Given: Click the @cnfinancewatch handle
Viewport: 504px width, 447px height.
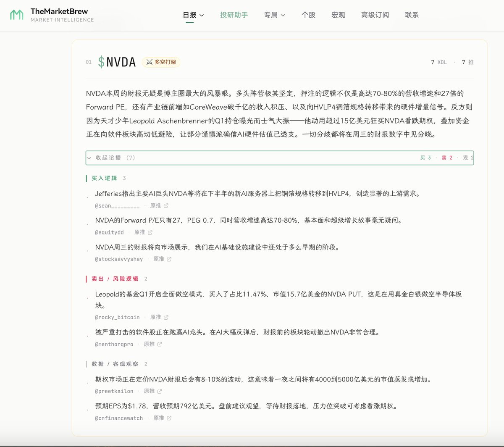Looking at the screenshot, I should pyautogui.click(x=119, y=418).
